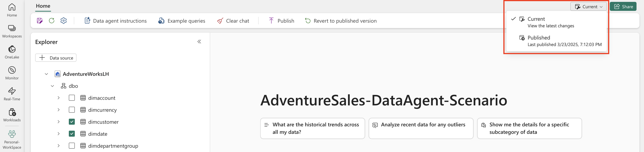Open the Current version dropdown

588,7
